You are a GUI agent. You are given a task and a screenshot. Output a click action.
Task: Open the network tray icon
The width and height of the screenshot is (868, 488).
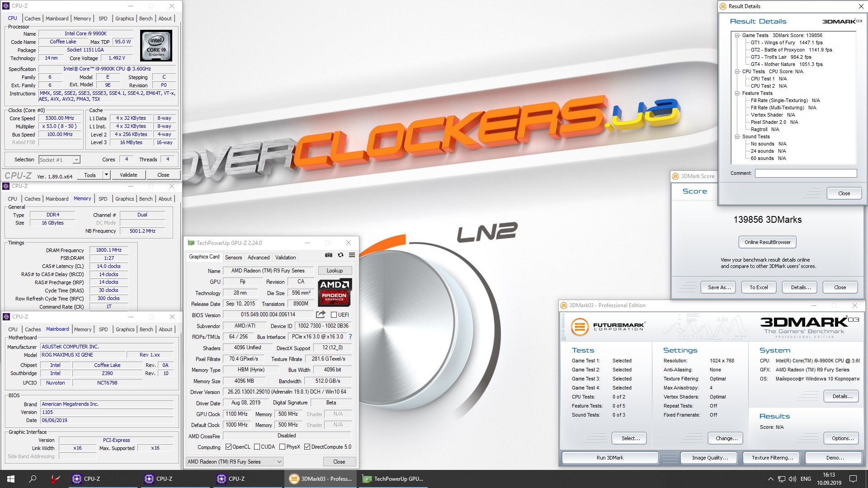(782, 479)
